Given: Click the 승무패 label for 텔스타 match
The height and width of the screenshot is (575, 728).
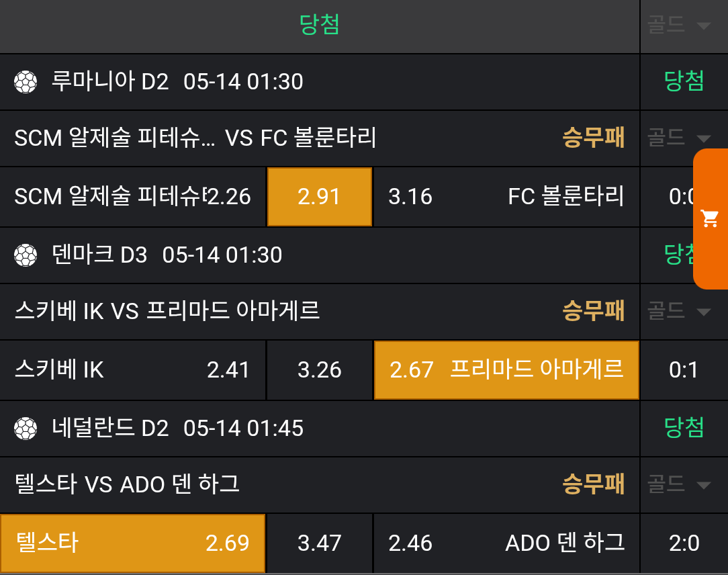Looking at the screenshot, I should (593, 484).
